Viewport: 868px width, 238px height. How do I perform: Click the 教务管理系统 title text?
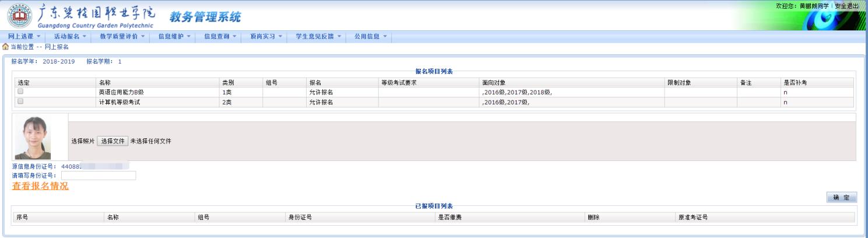point(205,17)
